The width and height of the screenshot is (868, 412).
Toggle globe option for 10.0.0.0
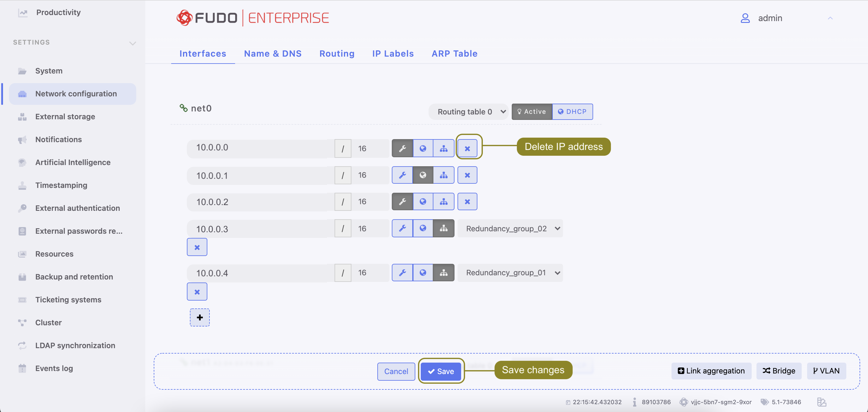click(423, 148)
